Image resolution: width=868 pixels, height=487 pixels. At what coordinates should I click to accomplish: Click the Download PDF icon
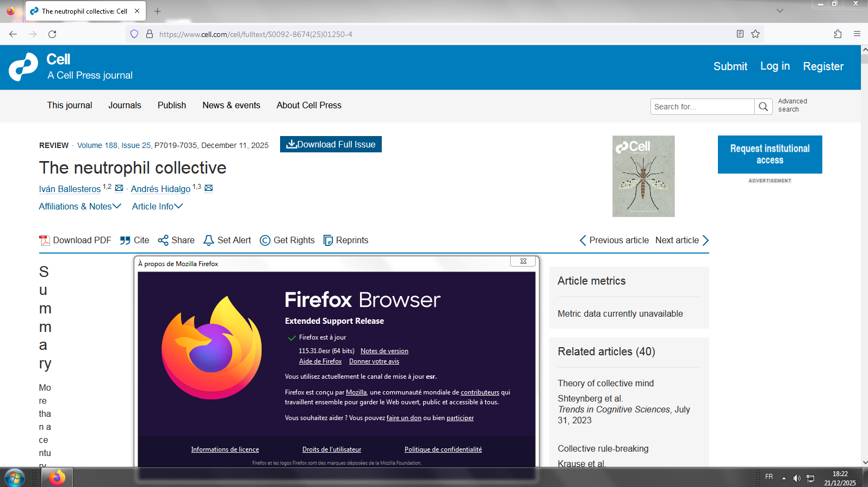coord(45,241)
